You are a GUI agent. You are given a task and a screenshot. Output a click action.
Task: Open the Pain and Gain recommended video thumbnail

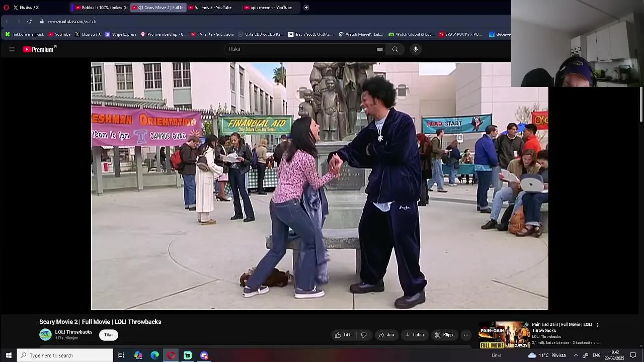(504, 335)
